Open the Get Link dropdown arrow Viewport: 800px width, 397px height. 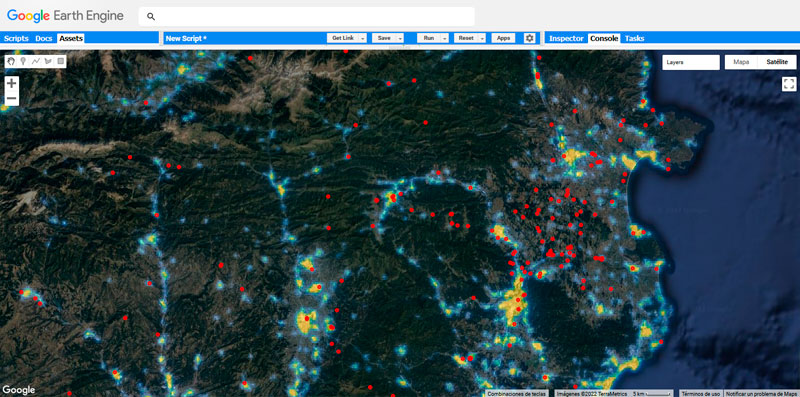363,38
